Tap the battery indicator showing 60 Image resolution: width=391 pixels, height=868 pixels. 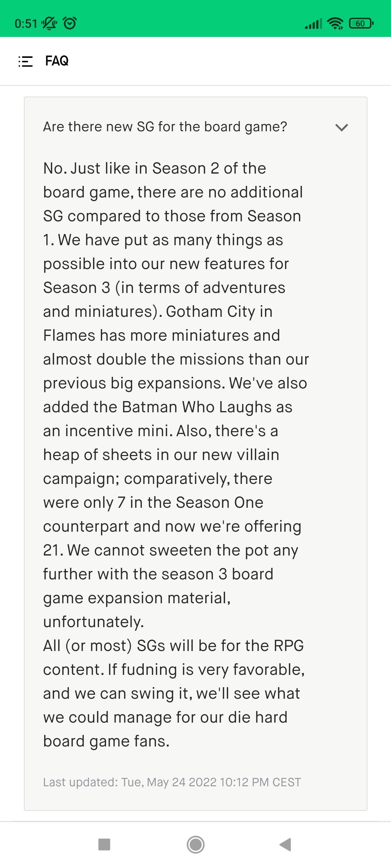coord(361,24)
